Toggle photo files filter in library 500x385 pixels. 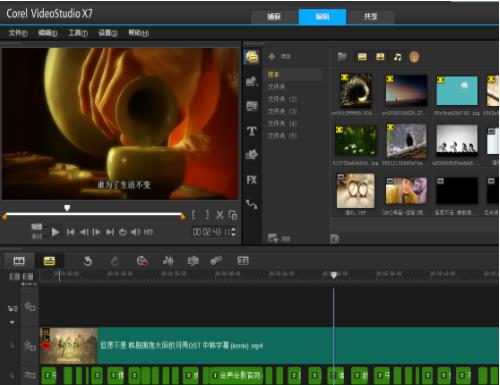(x=380, y=57)
